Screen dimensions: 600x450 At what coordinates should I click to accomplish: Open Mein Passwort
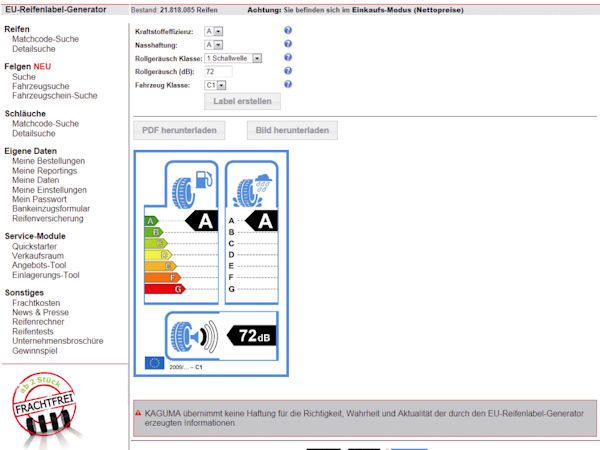tap(39, 199)
